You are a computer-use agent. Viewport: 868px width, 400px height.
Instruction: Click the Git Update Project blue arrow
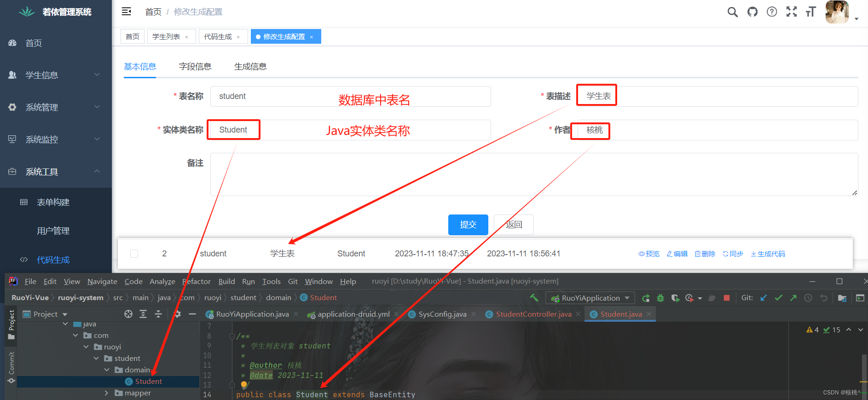pos(764,298)
